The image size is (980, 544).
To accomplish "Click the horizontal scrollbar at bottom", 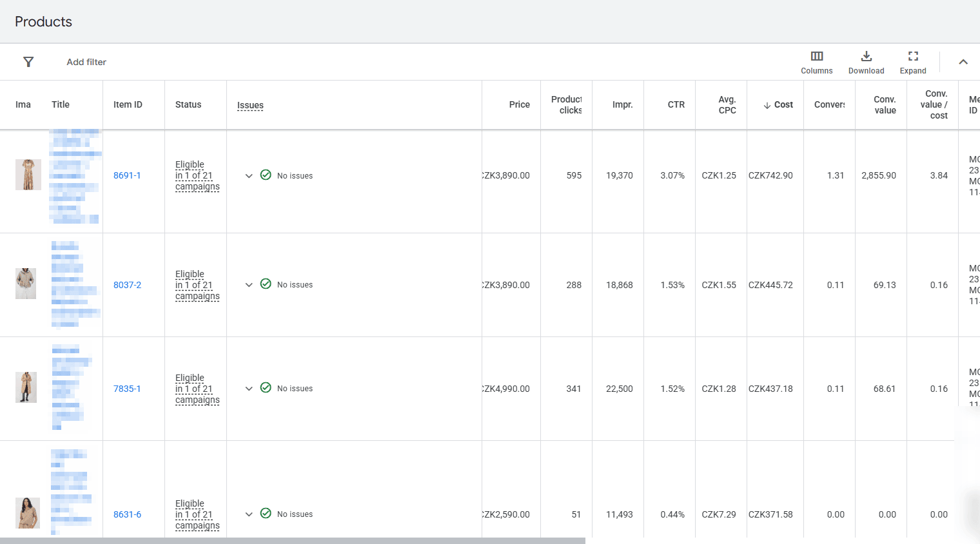I will (293, 541).
